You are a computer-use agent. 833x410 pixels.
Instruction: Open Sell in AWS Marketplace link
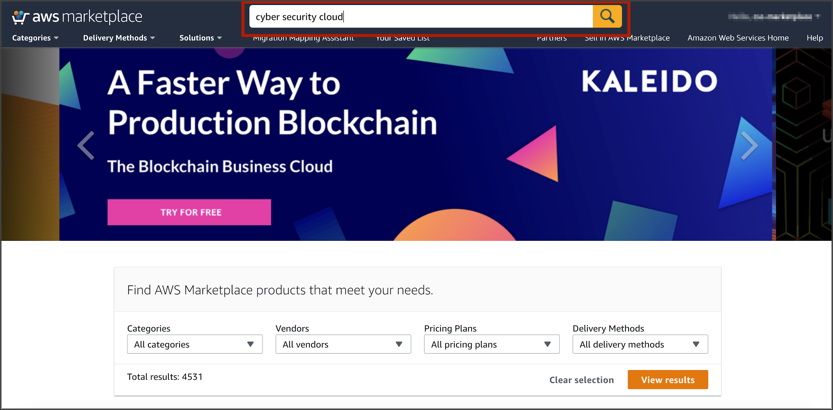[627, 38]
